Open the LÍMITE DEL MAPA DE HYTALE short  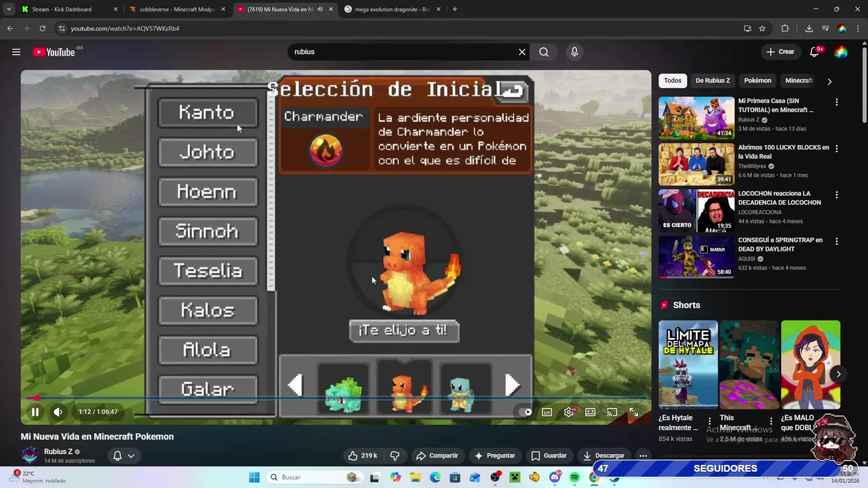pos(688,365)
